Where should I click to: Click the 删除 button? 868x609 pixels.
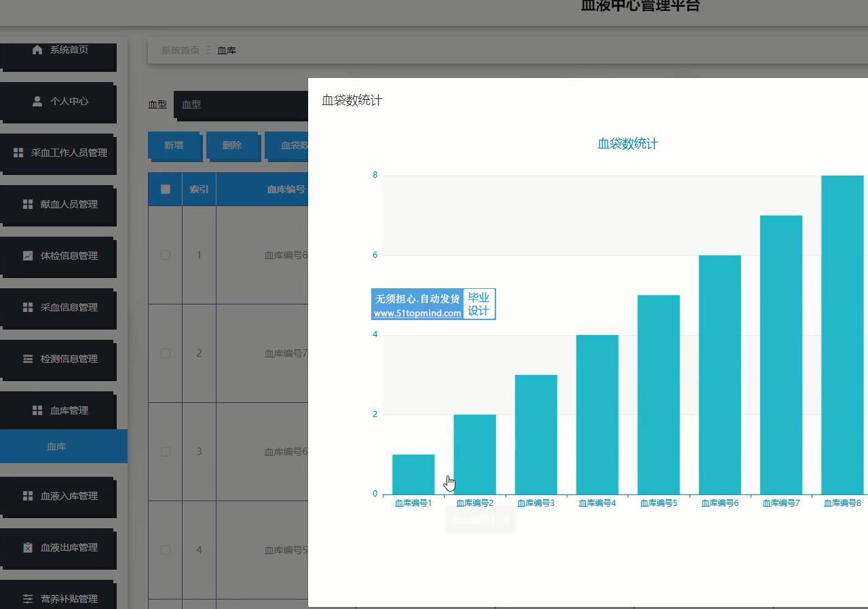coord(232,145)
